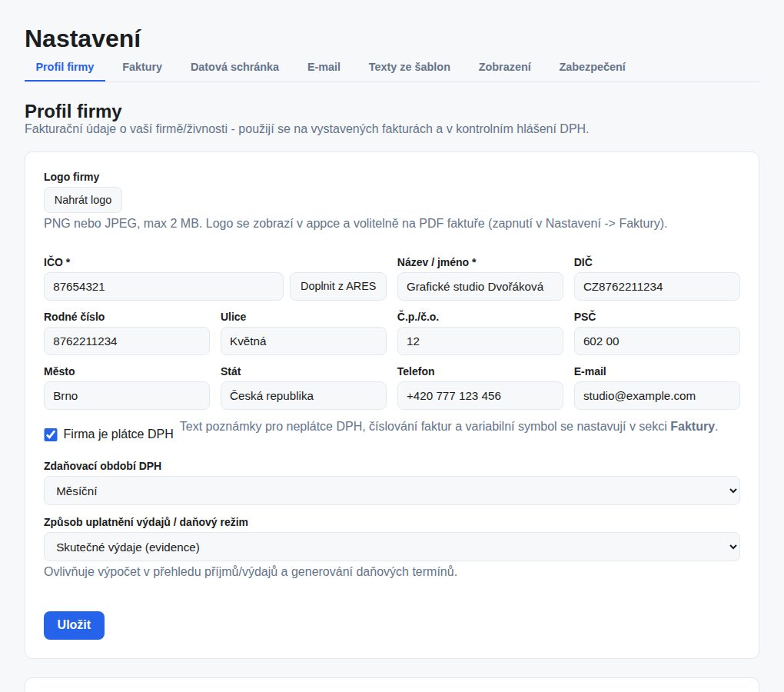The height and width of the screenshot is (692, 784).
Task: Focus the IČO input field
Action: click(164, 287)
